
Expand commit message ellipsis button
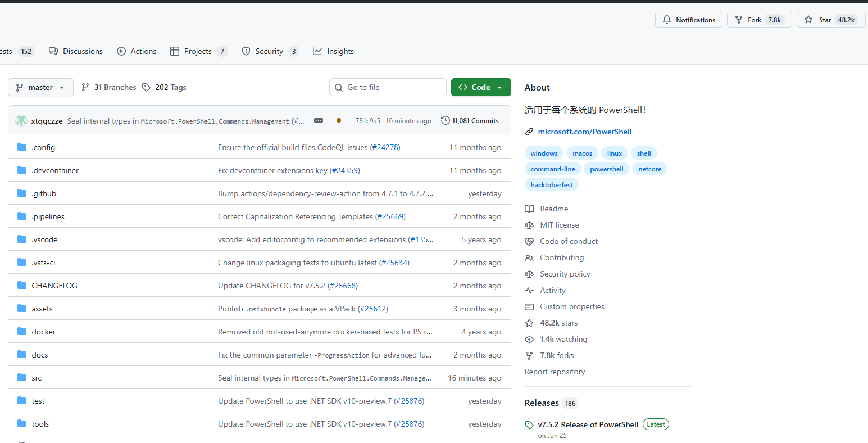pos(319,120)
